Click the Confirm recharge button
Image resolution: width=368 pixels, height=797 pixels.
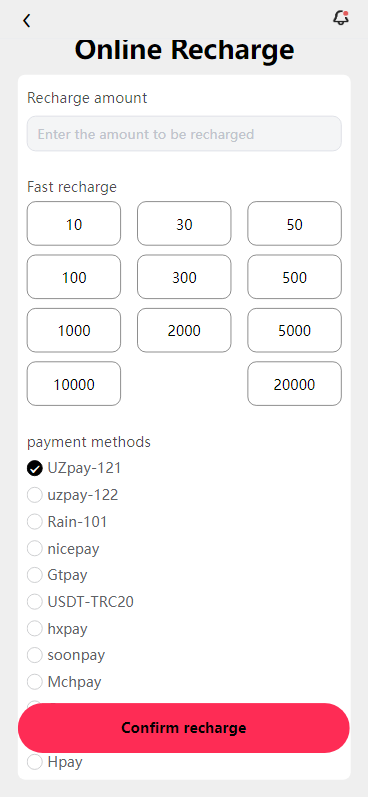coord(183,728)
